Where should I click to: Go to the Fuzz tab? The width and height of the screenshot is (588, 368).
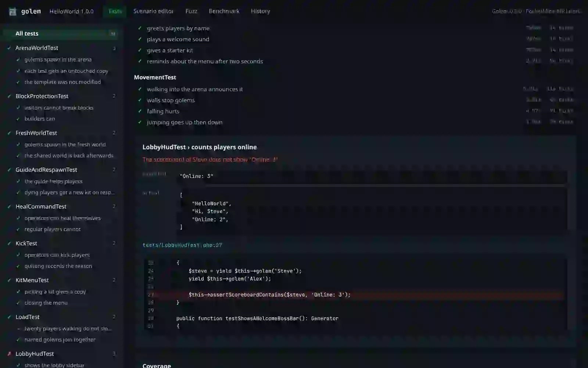(x=191, y=11)
